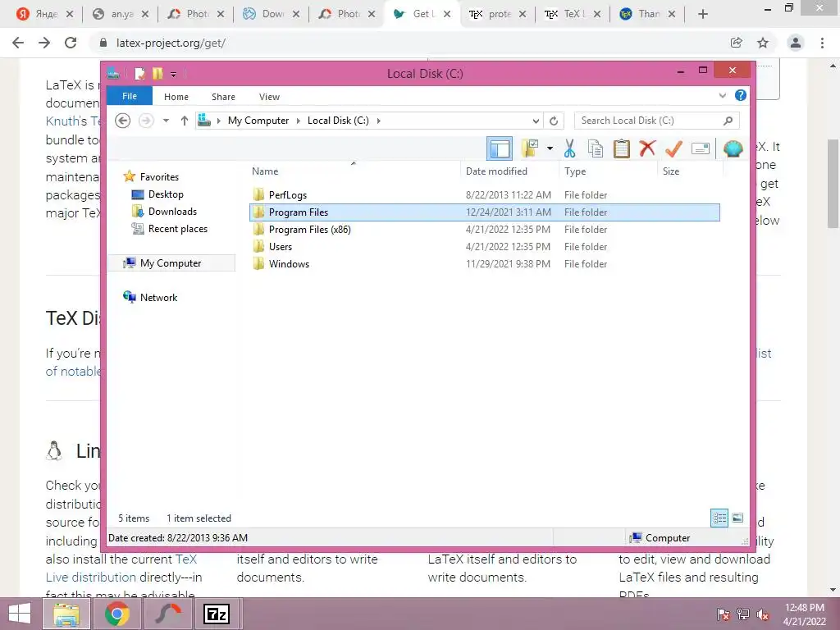The width and height of the screenshot is (840, 630).
Task: Select Network in the navigation pane
Action: click(x=158, y=297)
